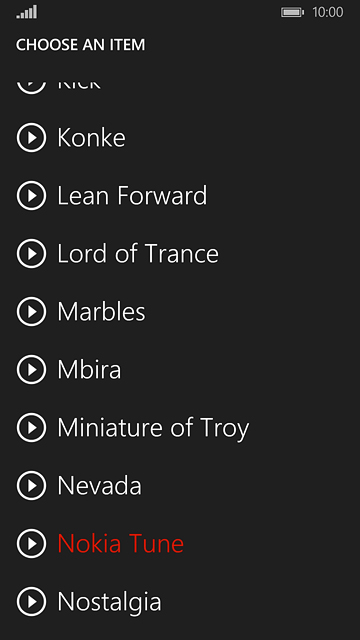Screen dimensions: 360x640
Task: Play preview of Konke ringtone
Action: [31, 138]
